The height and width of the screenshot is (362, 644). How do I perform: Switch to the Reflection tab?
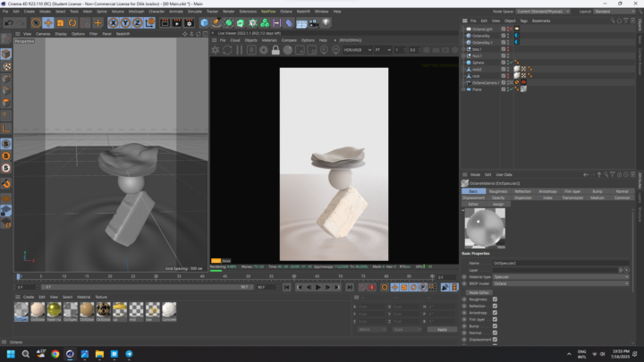523,191
